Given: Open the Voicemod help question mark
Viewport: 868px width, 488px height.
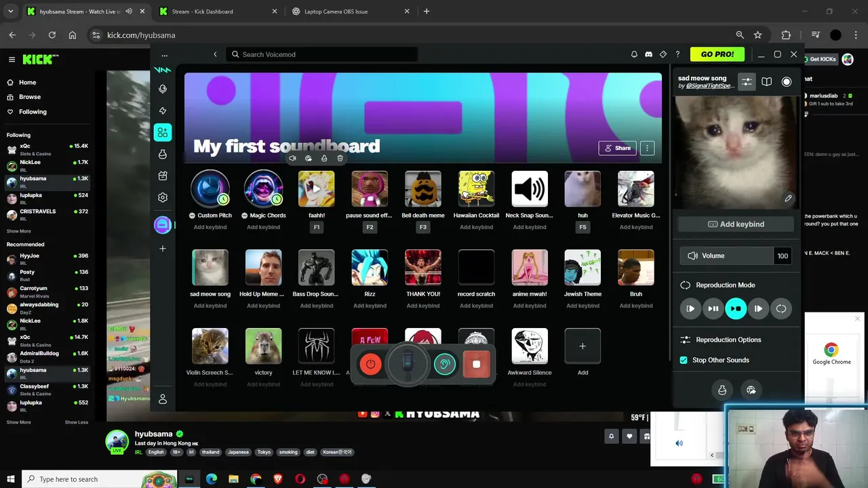Looking at the screenshot, I should [677, 54].
